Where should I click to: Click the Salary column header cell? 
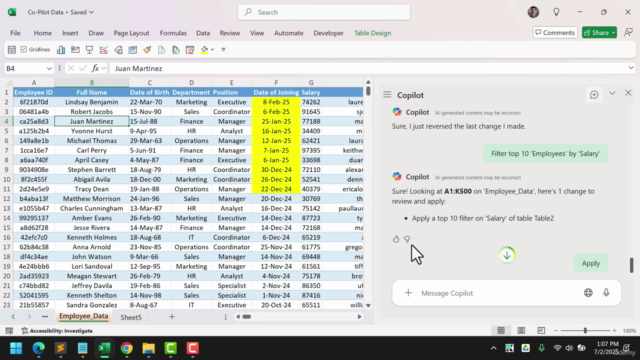pyautogui.click(x=311, y=92)
